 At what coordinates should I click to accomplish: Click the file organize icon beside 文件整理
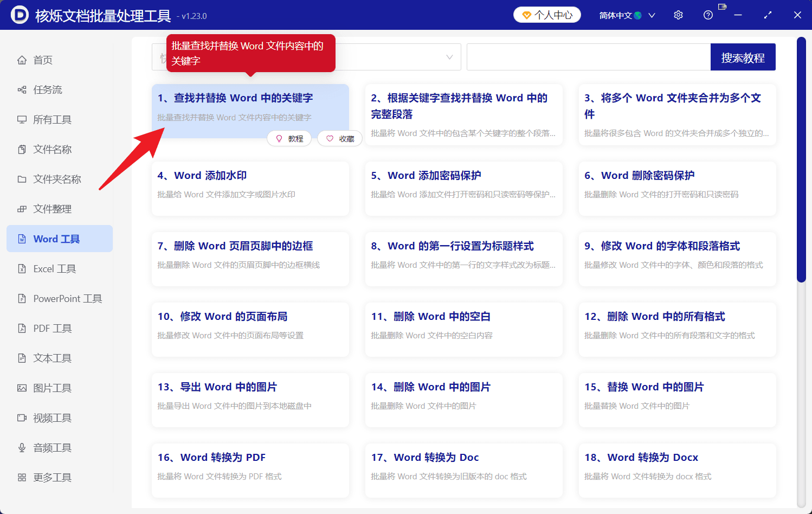[x=22, y=209]
